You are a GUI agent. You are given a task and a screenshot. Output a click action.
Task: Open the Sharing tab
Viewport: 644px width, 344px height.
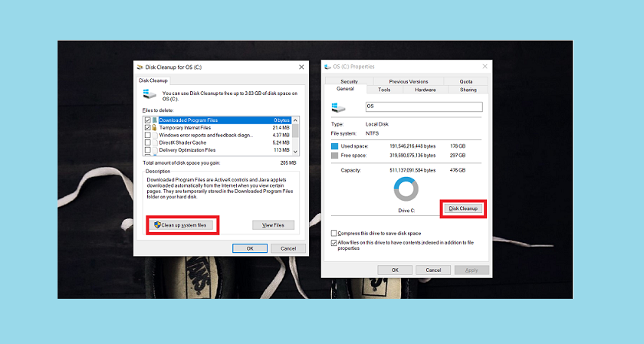(x=468, y=90)
